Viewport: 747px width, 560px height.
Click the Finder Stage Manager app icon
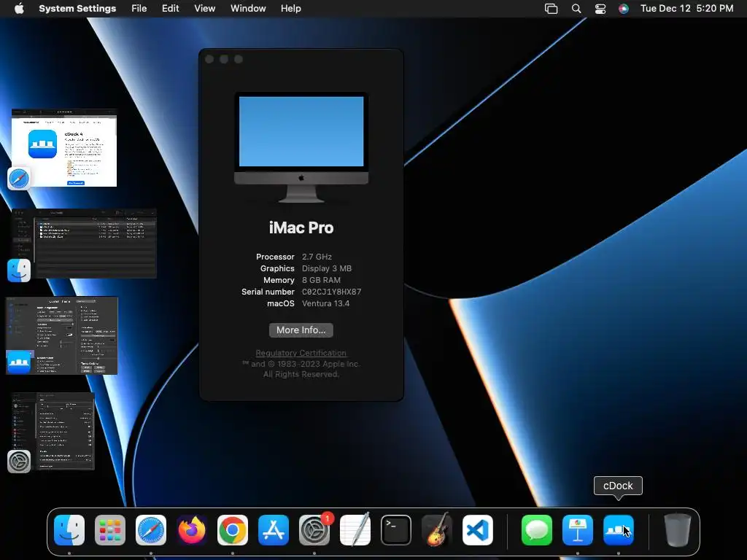point(19,271)
